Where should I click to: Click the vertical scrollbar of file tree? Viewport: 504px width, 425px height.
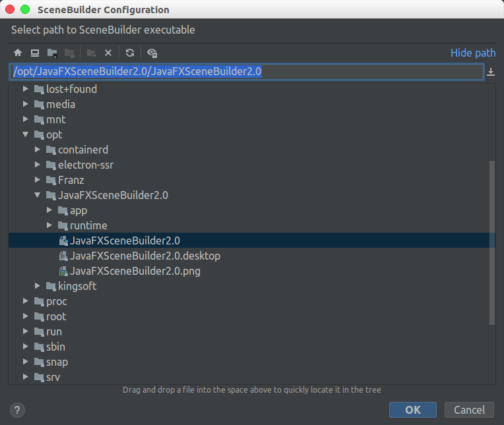coord(491,242)
